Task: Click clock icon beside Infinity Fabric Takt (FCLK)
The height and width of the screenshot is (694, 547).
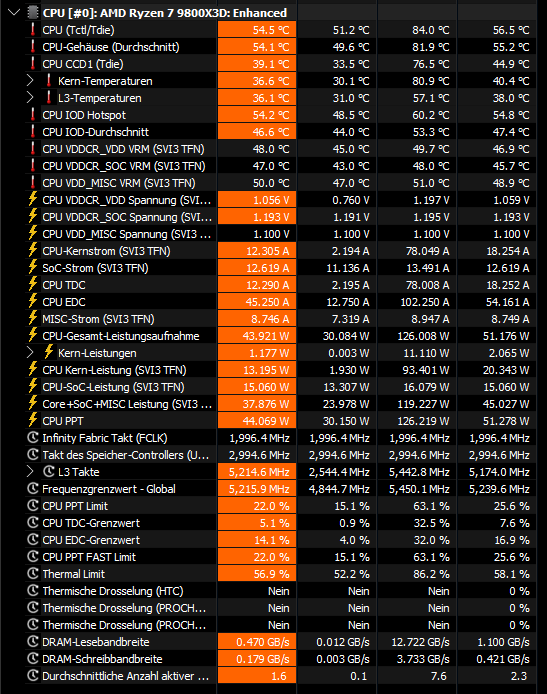Action: click(x=33, y=438)
